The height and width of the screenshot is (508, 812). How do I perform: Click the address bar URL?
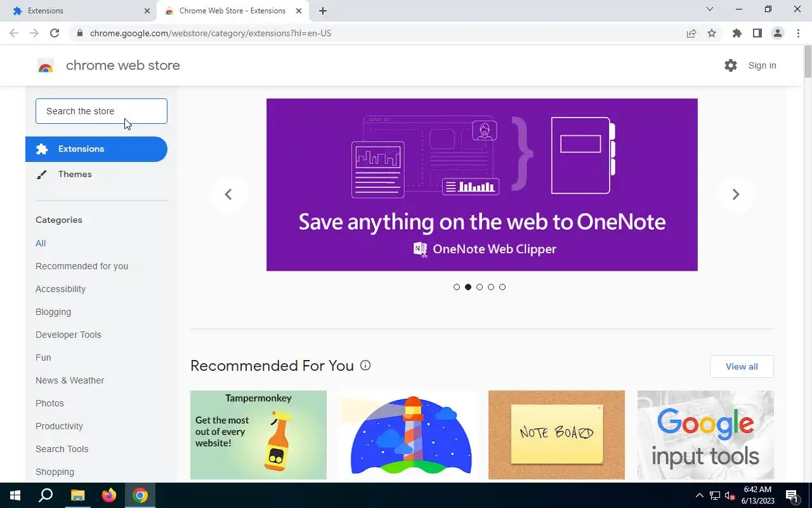click(x=211, y=33)
